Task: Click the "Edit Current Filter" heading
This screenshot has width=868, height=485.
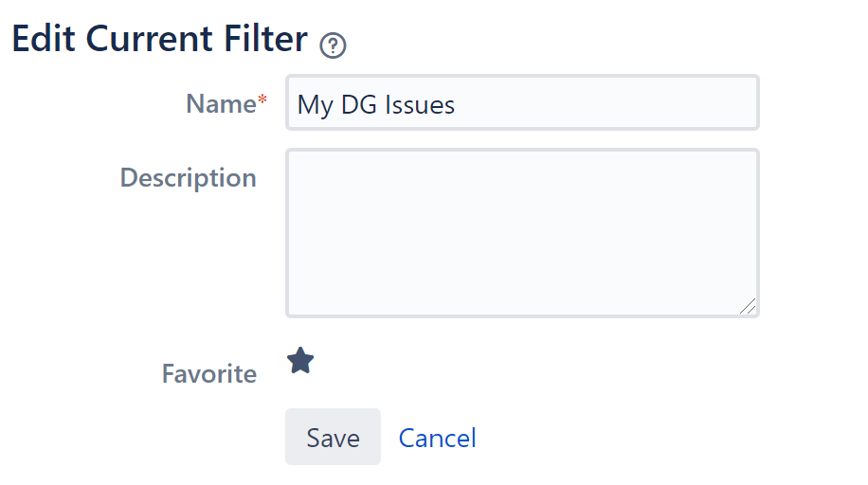Action: [159, 39]
